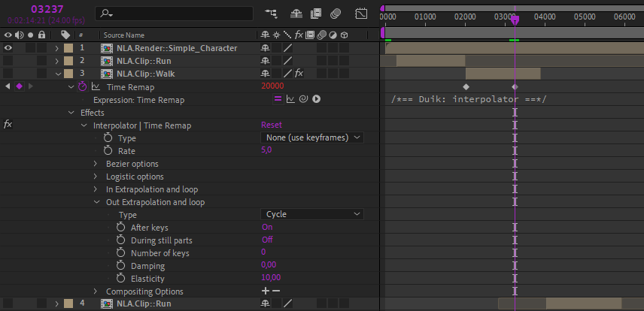644x311 pixels.
Task: Toggle the Time Remap stopwatch icon
Action: 83,86
